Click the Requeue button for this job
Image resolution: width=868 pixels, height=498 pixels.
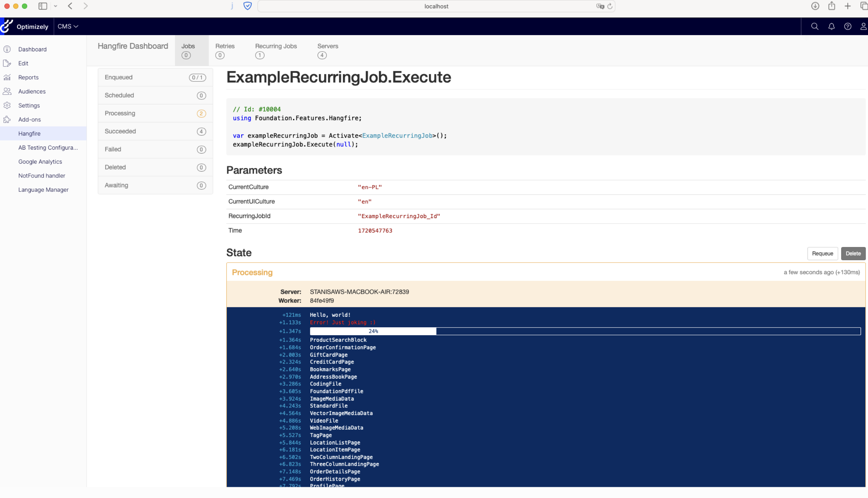[822, 253]
